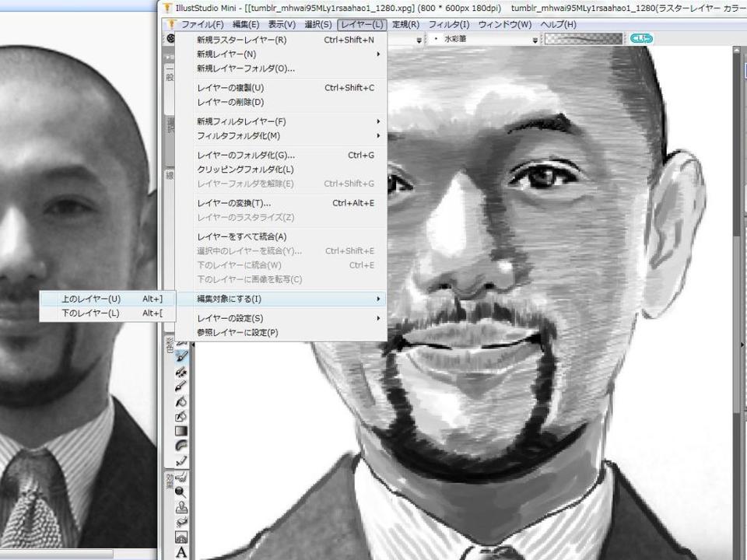The width and height of the screenshot is (747, 560).
Task: Select the eraser tool near bottom
Action: click(x=181, y=522)
